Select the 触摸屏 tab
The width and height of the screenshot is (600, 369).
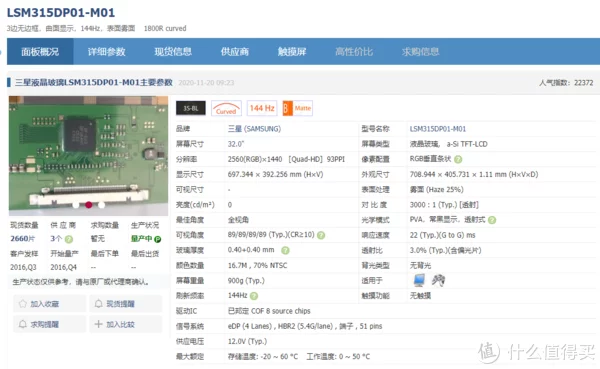pos(292,52)
